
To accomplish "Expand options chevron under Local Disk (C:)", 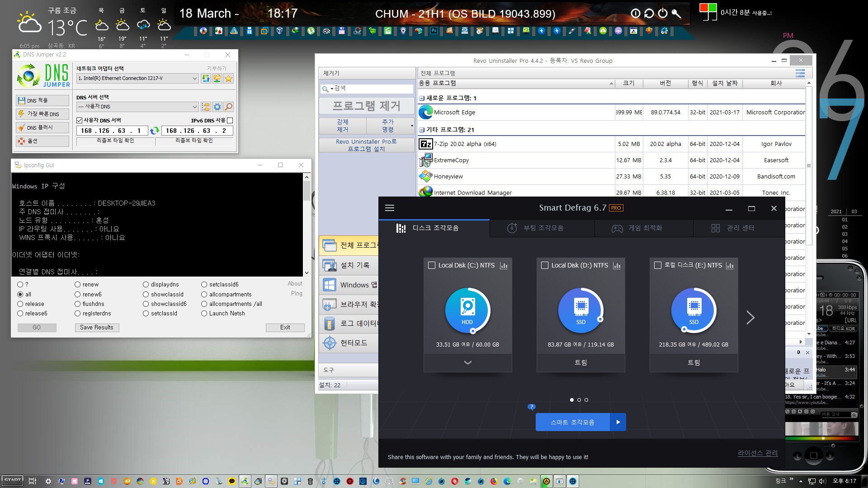I will pos(467,362).
